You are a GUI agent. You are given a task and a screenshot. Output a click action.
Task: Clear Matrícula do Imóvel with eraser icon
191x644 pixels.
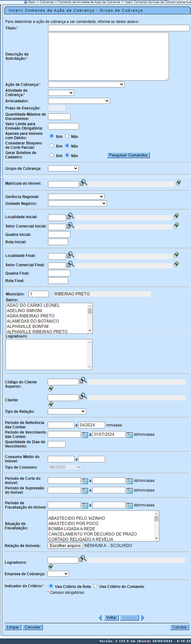[179, 183]
